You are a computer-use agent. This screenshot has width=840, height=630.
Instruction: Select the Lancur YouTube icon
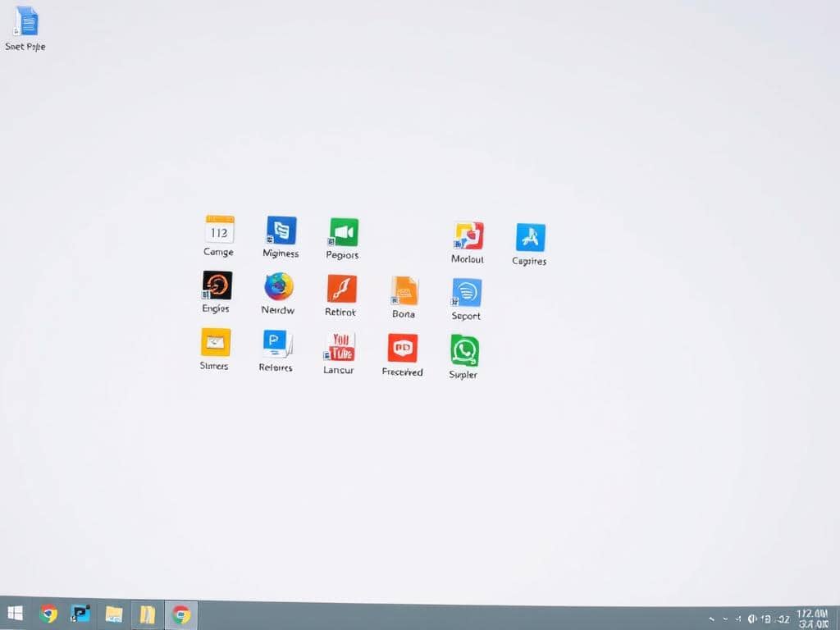[340, 346]
